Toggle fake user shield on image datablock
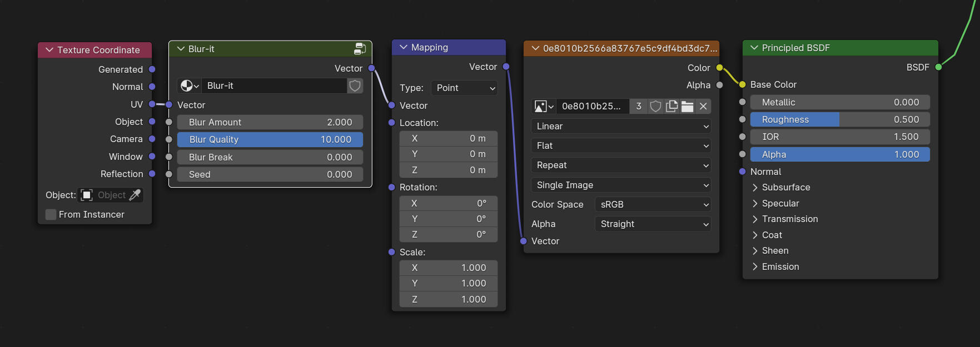 point(656,107)
